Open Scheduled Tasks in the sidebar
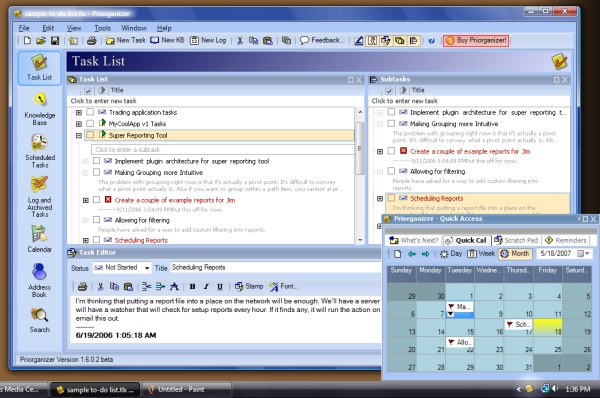Image resolution: width=600 pixels, height=398 pixels. pyautogui.click(x=40, y=151)
